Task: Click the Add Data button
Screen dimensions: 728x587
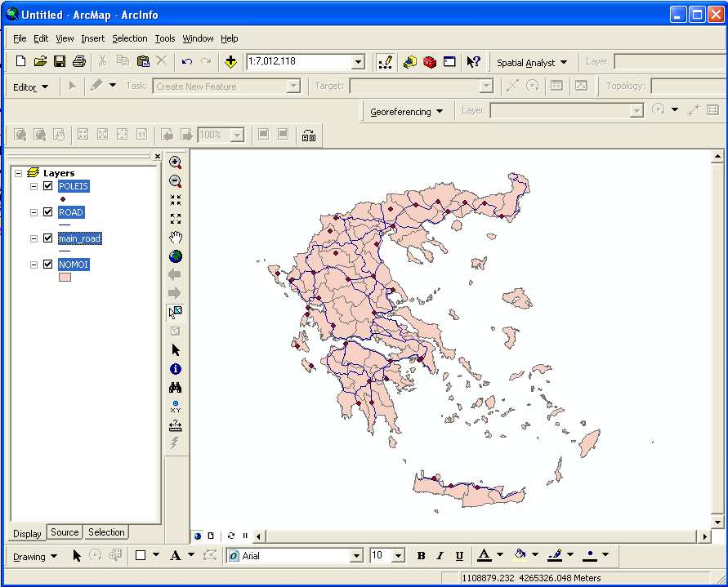Action: point(230,62)
